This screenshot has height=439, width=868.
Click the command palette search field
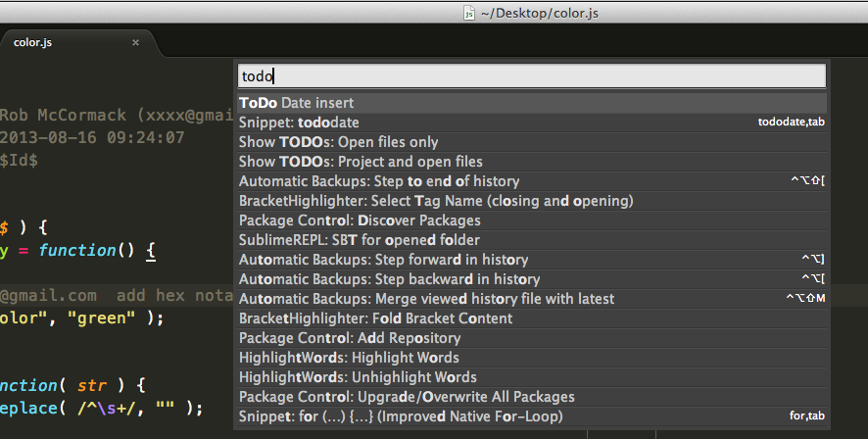532,76
